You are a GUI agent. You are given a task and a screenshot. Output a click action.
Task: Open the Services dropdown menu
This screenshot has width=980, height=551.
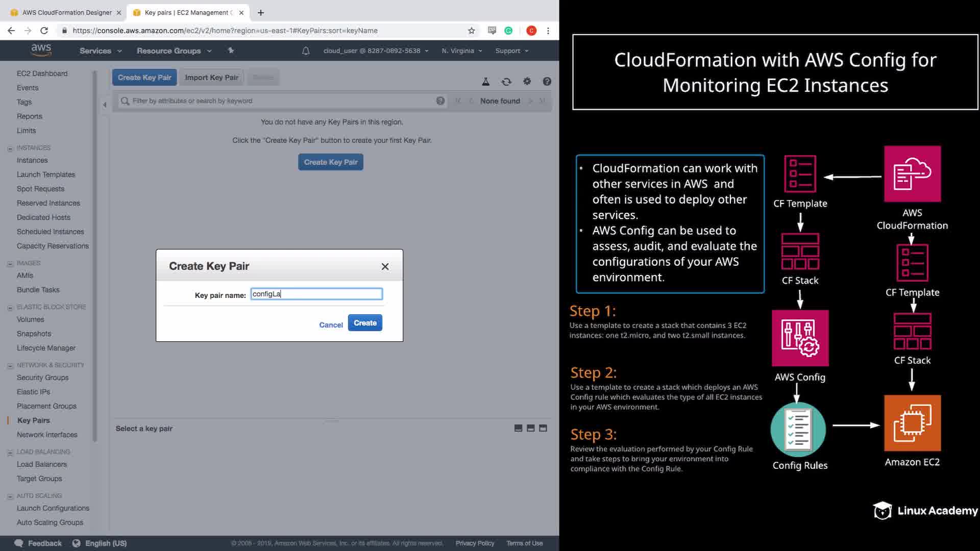pos(101,51)
